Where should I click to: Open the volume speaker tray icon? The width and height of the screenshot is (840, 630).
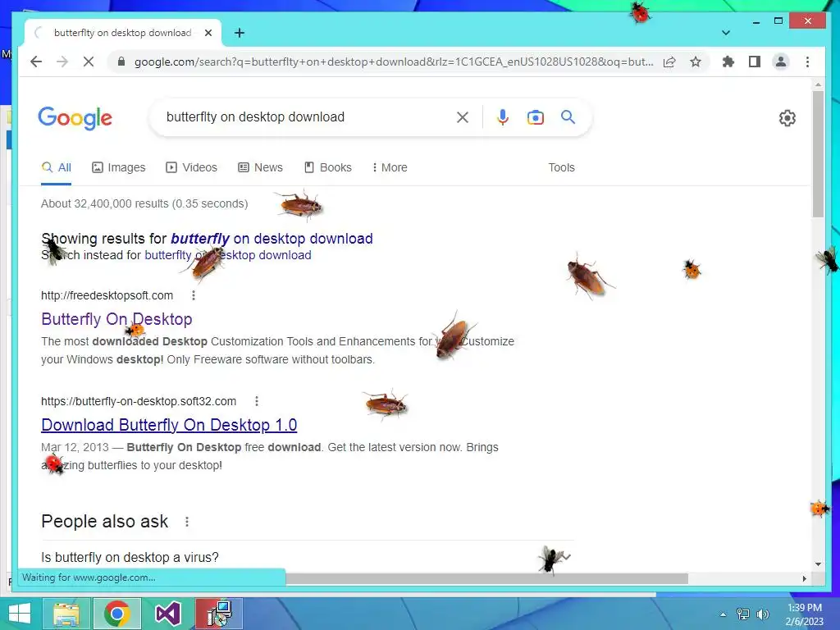pos(762,614)
